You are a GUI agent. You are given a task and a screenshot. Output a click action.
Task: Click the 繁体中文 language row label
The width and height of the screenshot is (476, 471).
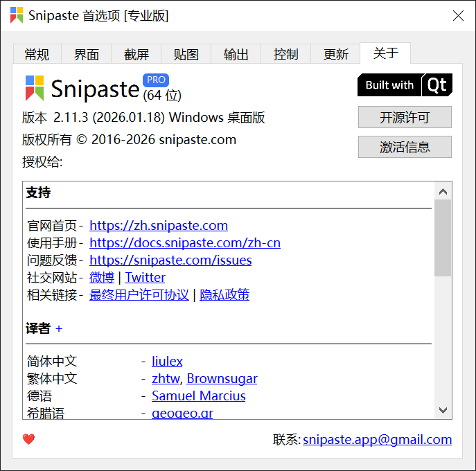point(52,378)
